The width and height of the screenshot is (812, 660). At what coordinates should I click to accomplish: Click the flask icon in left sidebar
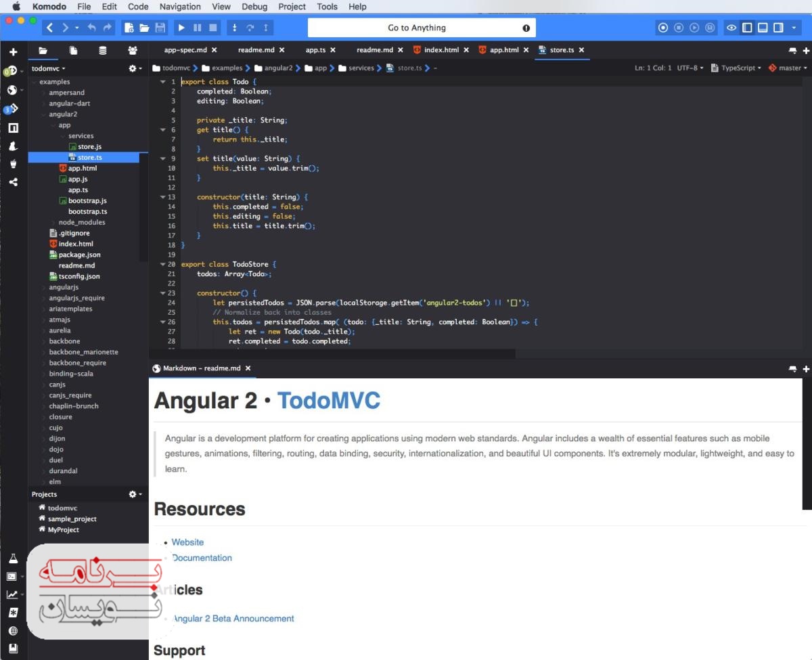point(13,558)
